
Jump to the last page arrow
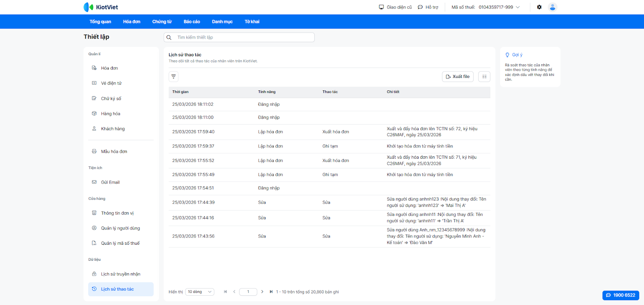(x=271, y=292)
